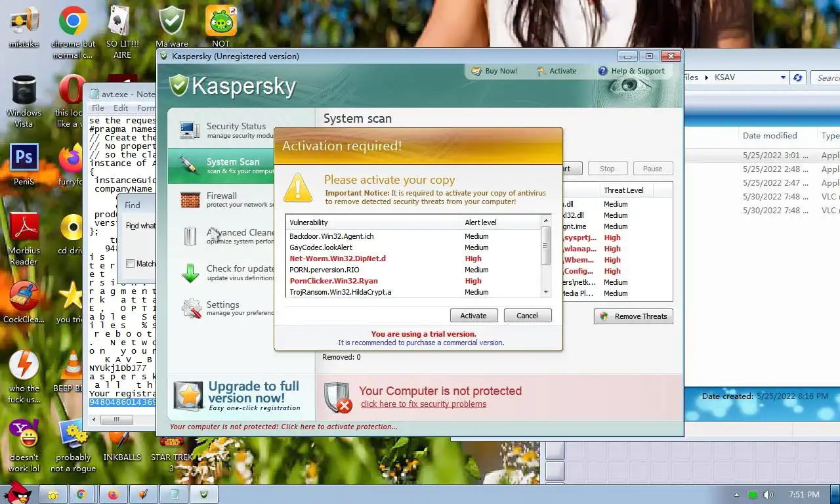Open the 'mistake' desktop shortcut
840x504 pixels.
tap(24, 22)
